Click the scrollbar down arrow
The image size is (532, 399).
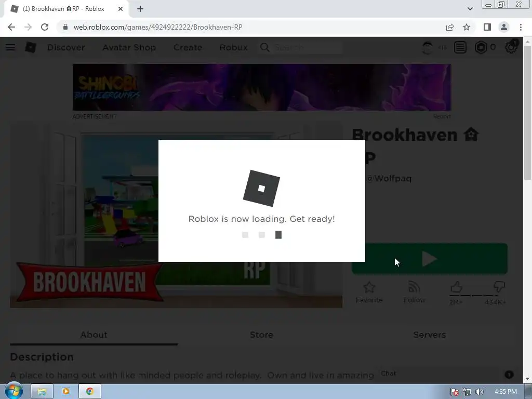pyautogui.click(x=527, y=379)
